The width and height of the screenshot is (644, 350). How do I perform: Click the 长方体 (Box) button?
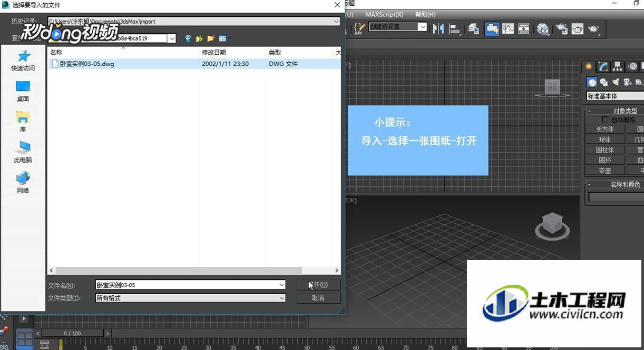click(605, 129)
